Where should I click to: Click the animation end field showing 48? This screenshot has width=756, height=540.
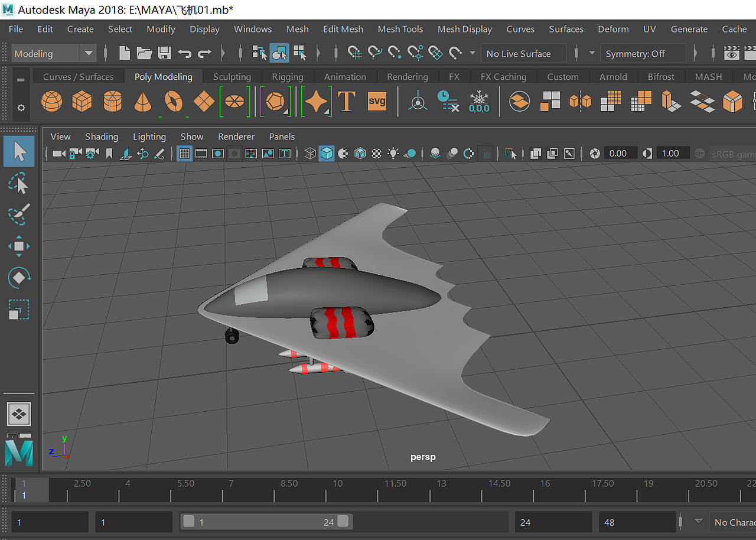tap(637, 522)
